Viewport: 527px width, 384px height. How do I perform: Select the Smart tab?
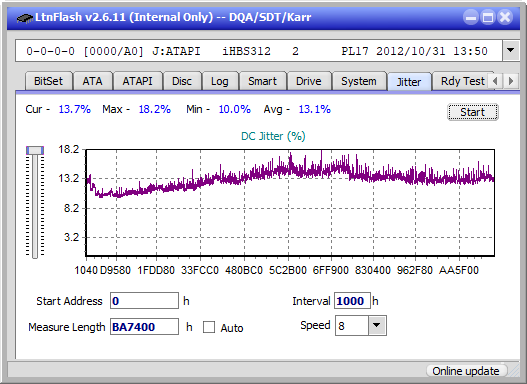(262, 81)
